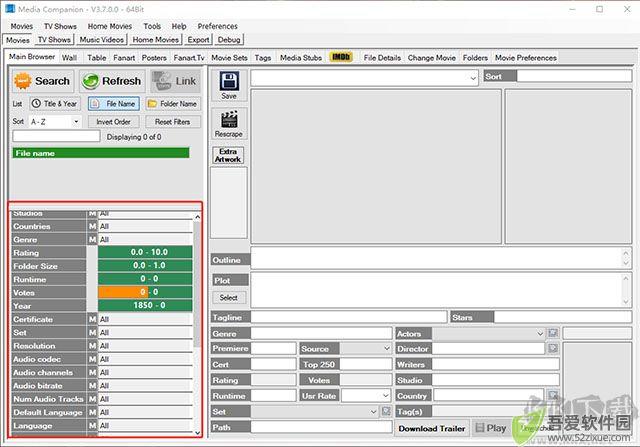Switch to the Music Videos tab
This screenshot has width=640, height=447.
102,40
